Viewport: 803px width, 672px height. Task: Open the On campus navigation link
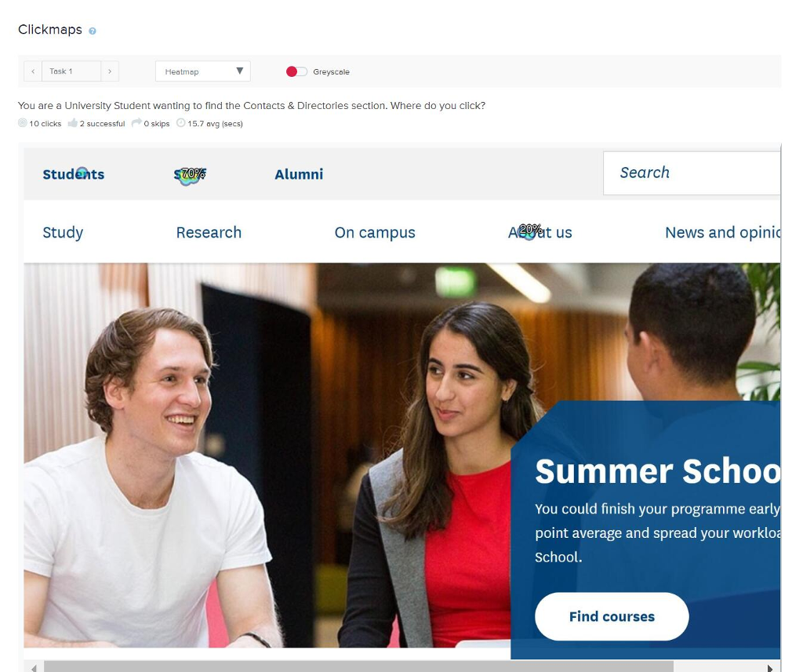point(375,233)
